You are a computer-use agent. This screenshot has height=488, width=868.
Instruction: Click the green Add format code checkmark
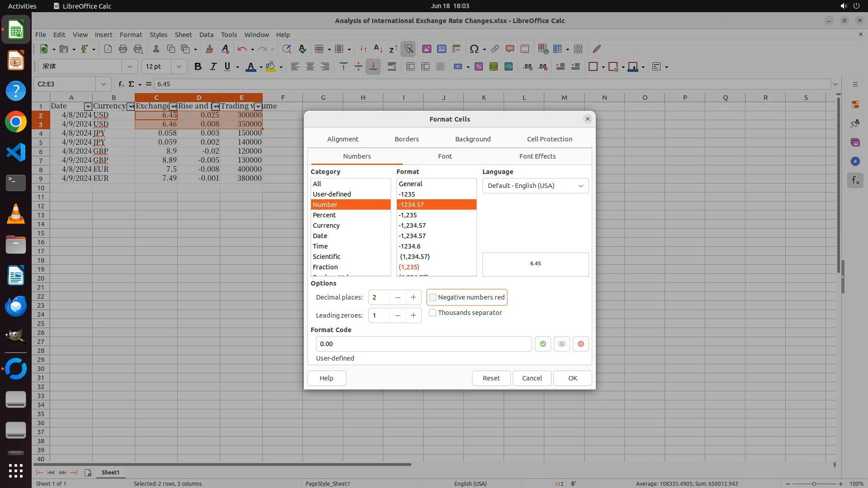[x=542, y=344]
